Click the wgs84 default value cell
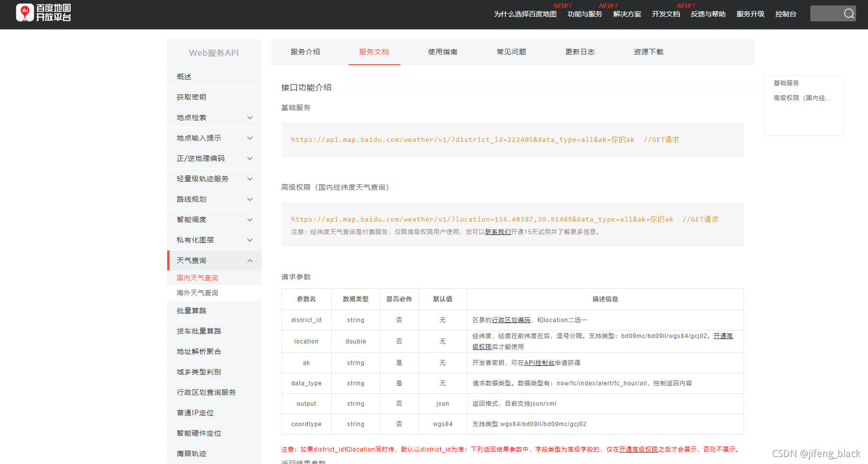This screenshot has width=868, height=464. (x=443, y=424)
